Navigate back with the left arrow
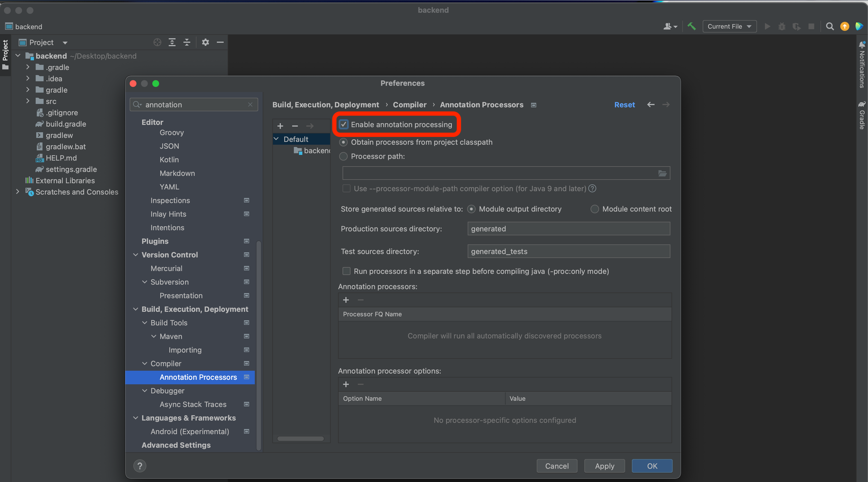This screenshot has height=482, width=868. click(651, 104)
